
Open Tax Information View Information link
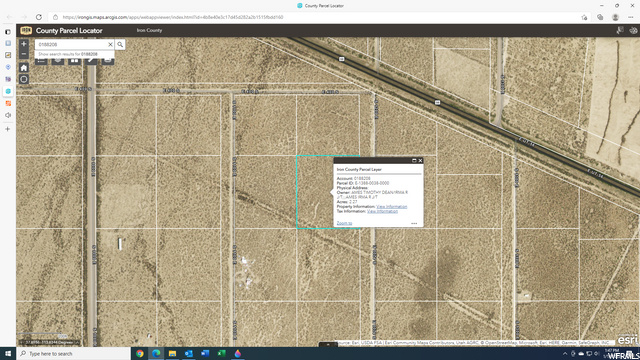[382, 211]
